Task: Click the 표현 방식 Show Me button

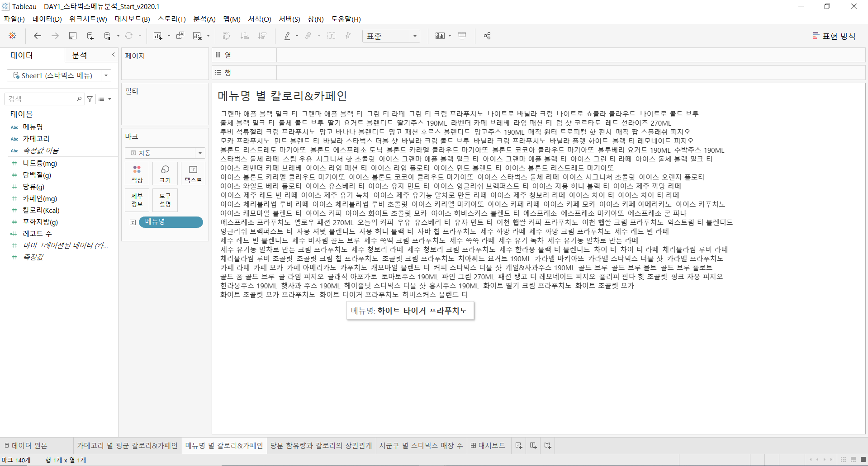Action: (834, 36)
